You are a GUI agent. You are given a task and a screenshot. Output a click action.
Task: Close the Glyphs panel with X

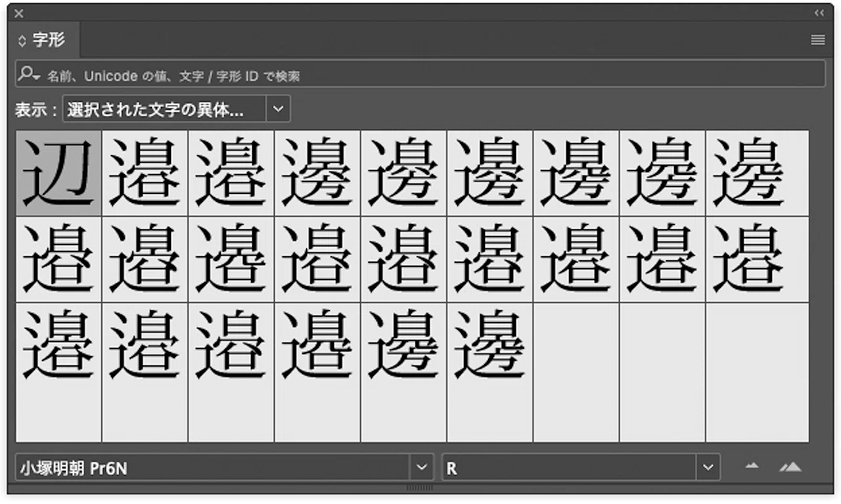point(19,13)
